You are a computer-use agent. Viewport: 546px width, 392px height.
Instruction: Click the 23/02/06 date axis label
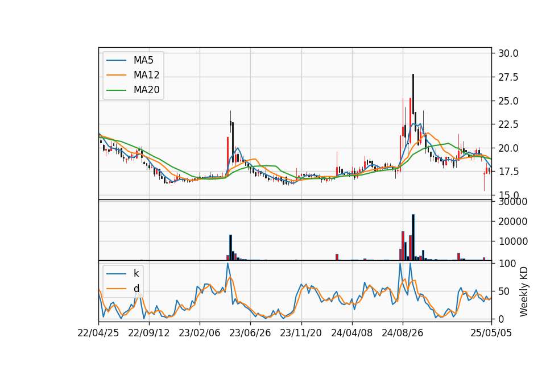tap(200, 333)
